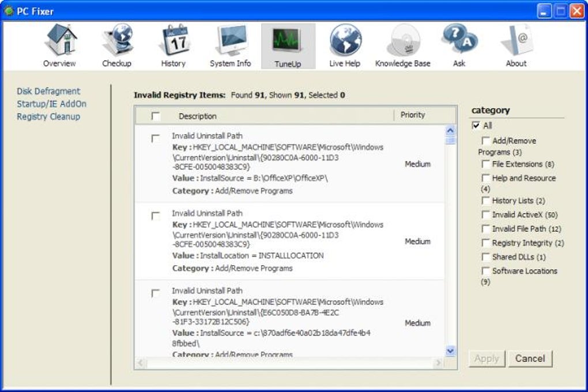This screenshot has width=588, height=392.
Task: Enable the Software Locations category filter
Action: tap(485, 270)
